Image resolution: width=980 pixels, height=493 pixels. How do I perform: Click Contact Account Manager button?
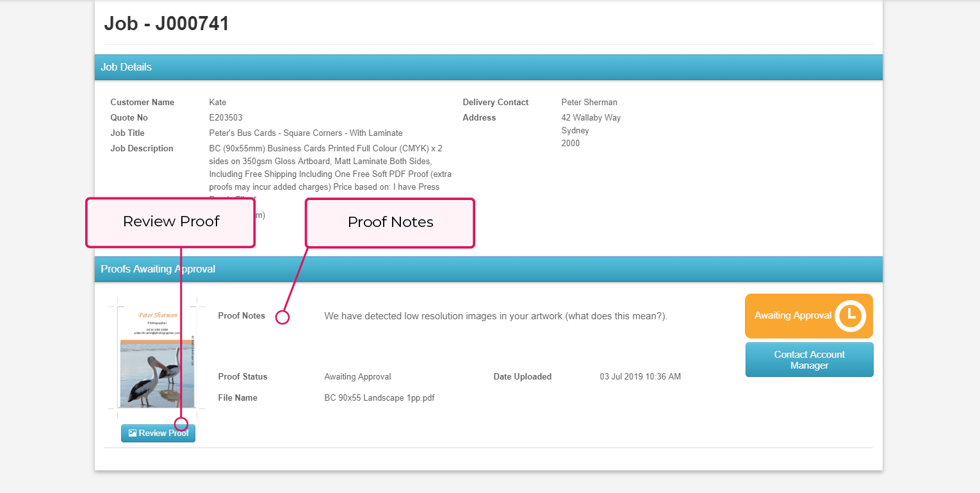pos(809,360)
